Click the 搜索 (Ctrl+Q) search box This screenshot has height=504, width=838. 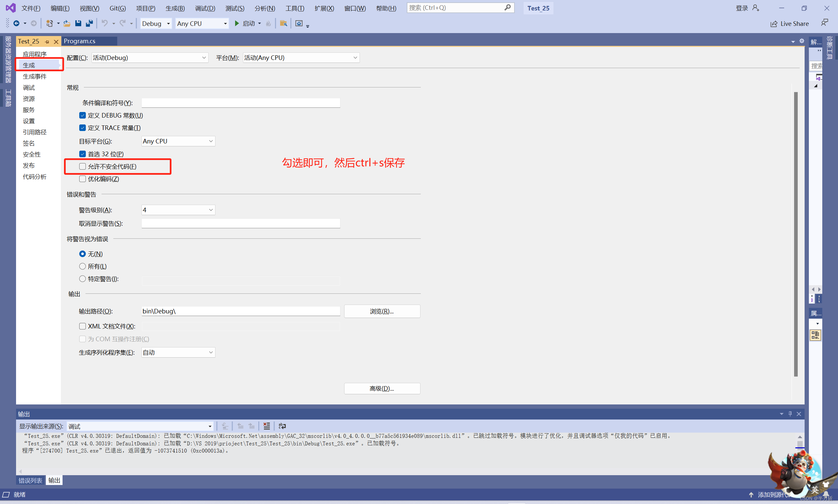click(460, 8)
